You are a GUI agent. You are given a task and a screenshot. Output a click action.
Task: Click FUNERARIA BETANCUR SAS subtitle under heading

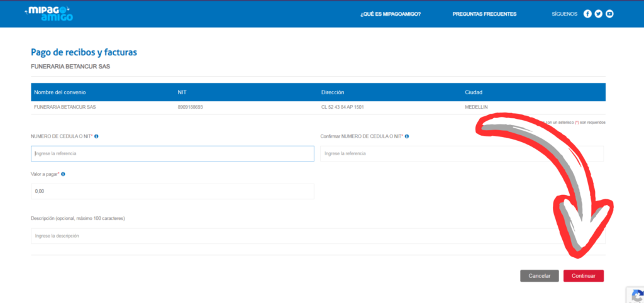pos(70,66)
